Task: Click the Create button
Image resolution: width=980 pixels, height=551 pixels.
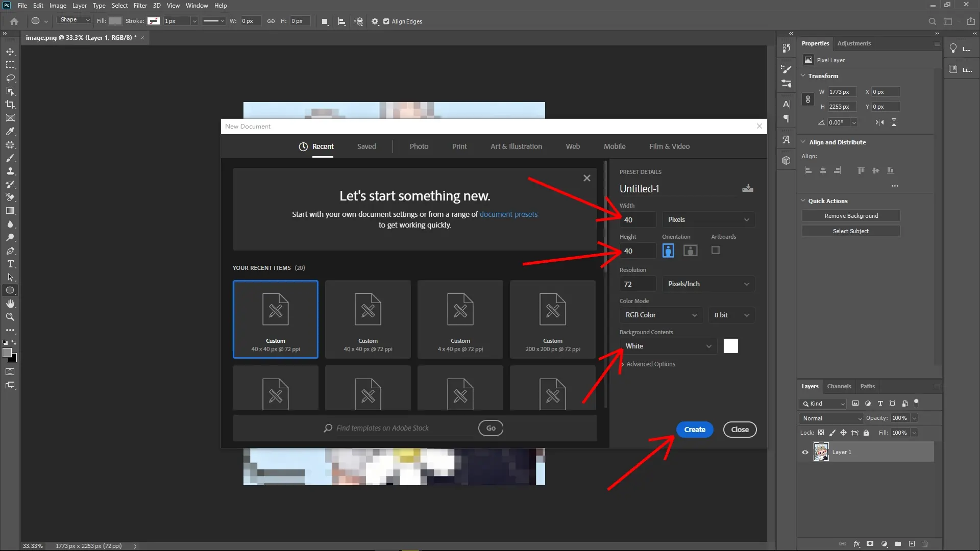Action: (694, 429)
